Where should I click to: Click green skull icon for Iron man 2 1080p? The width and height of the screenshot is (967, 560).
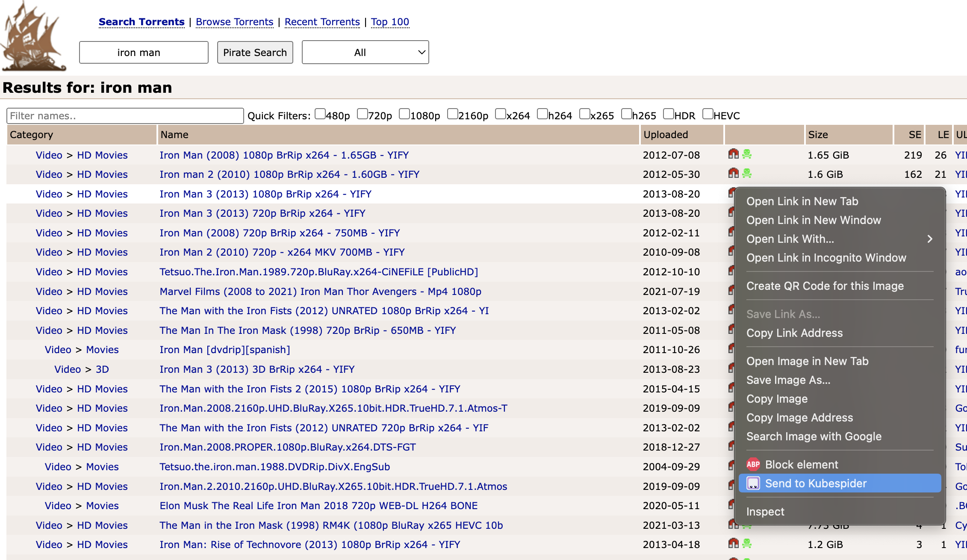point(747,174)
